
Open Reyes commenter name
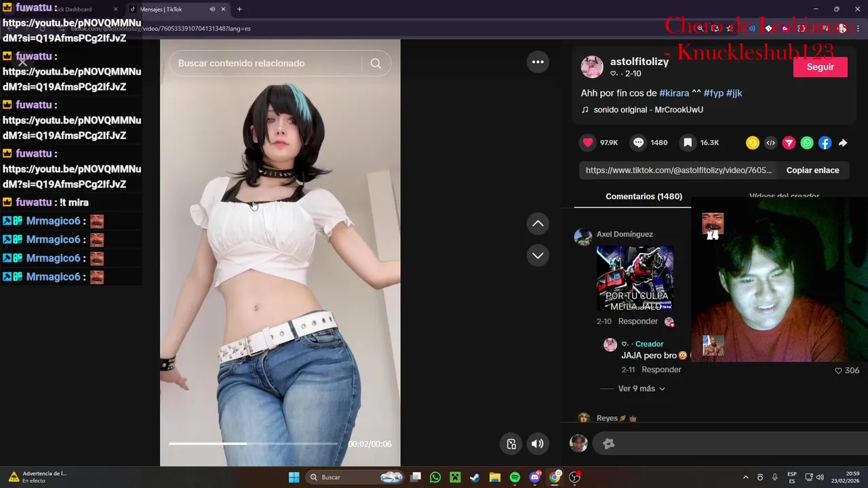pyautogui.click(x=607, y=418)
